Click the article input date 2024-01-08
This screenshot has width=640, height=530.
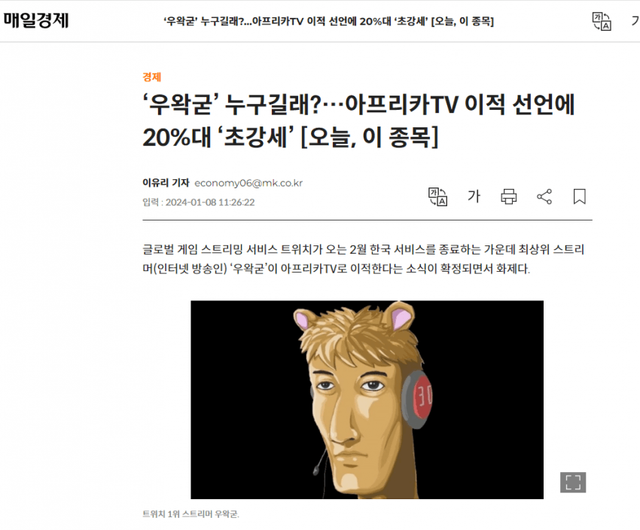click(198, 202)
